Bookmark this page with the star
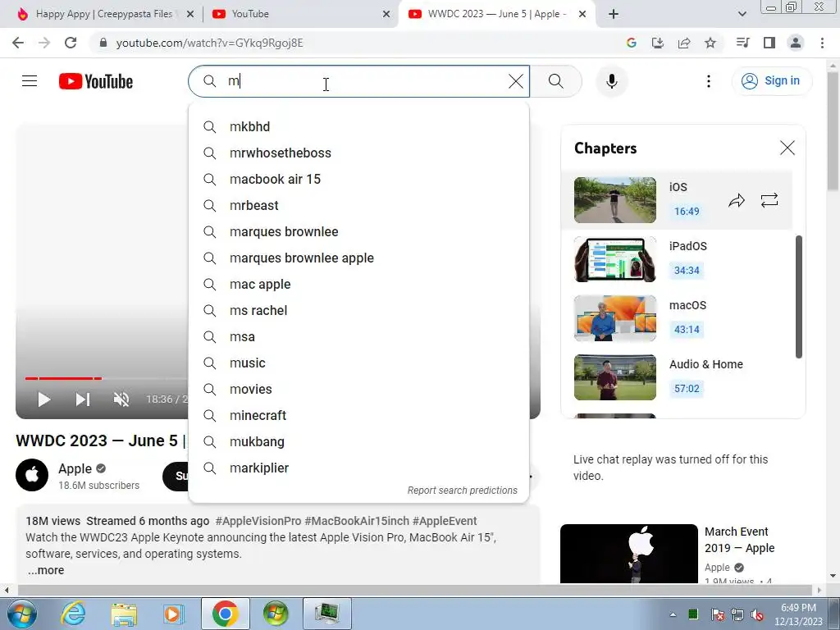 710,43
